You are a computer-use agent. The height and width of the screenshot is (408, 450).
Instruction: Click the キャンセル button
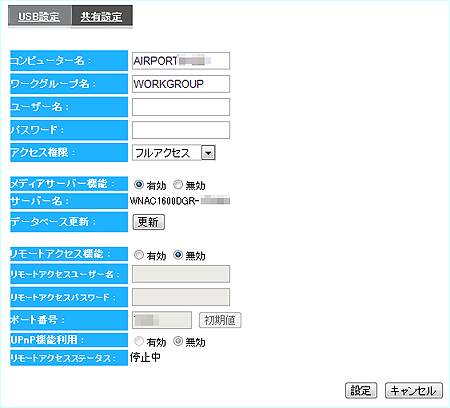414,390
